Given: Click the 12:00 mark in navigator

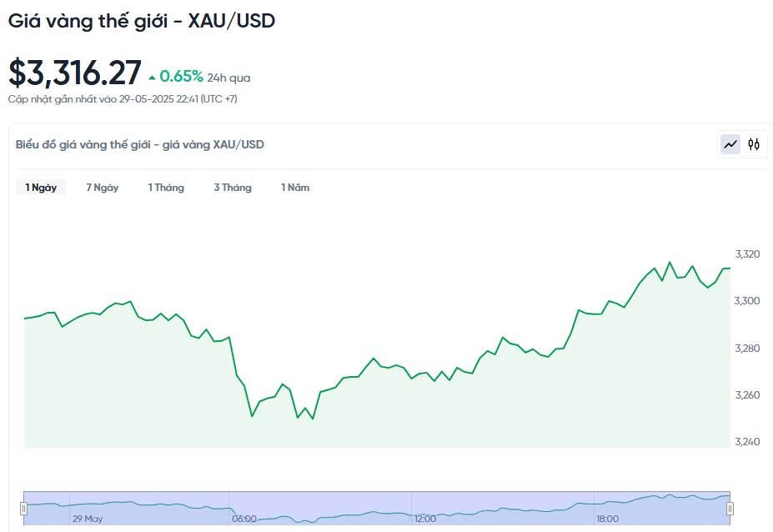Looking at the screenshot, I should [x=425, y=519].
